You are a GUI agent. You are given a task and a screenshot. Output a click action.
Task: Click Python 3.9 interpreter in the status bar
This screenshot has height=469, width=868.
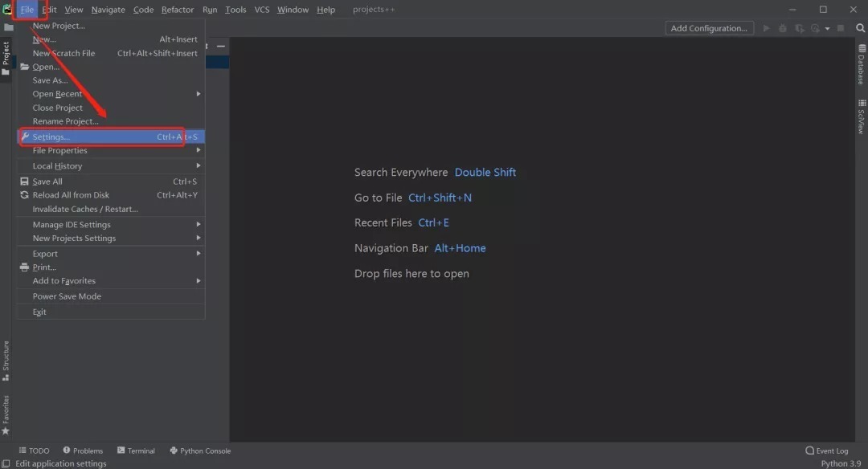[x=841, y=463]
